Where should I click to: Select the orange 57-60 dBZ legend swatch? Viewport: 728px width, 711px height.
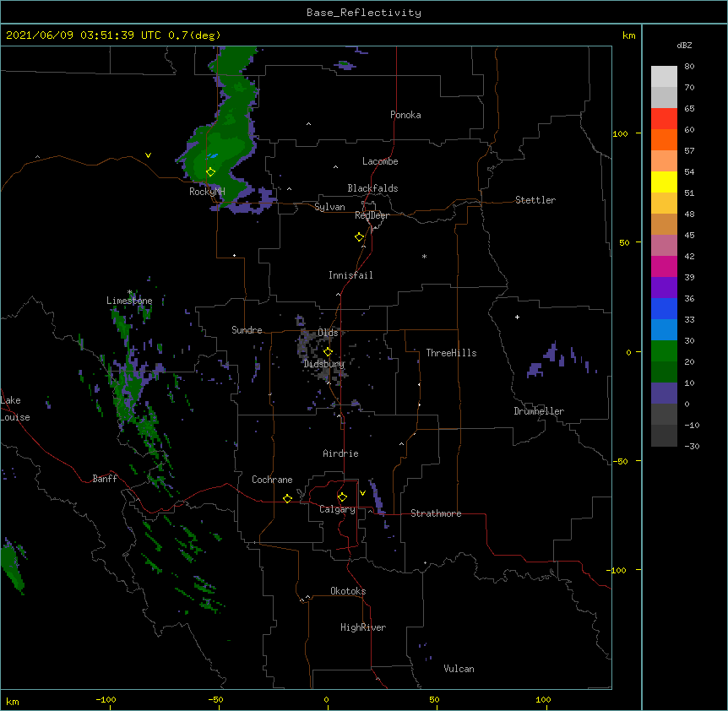[x=664, y=139]
